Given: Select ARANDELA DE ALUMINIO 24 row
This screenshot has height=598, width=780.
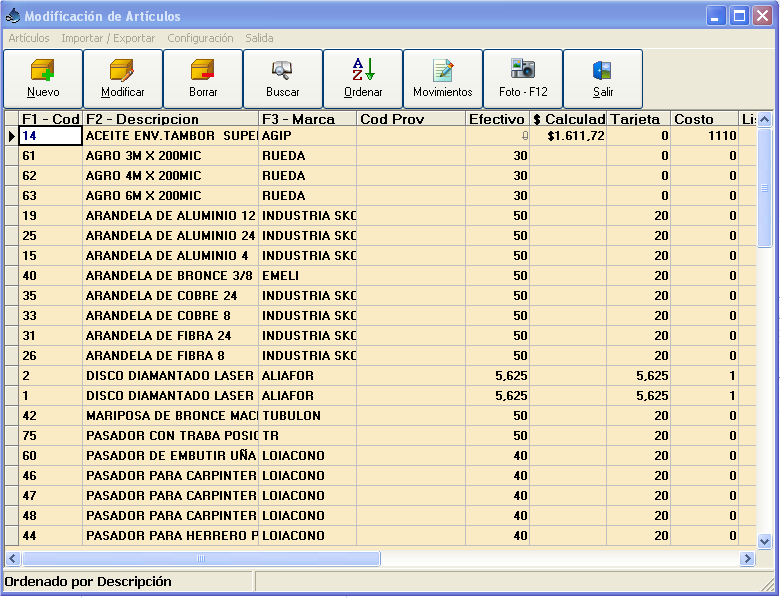Looking at the screenshot, I should tap(381, 235).
